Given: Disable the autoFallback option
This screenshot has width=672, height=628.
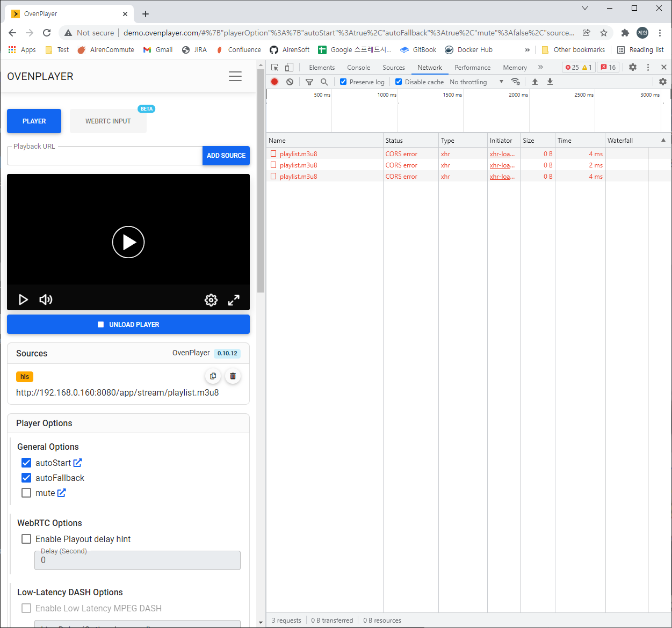Looking at the screenshot, I should click(x=26, y=477).
